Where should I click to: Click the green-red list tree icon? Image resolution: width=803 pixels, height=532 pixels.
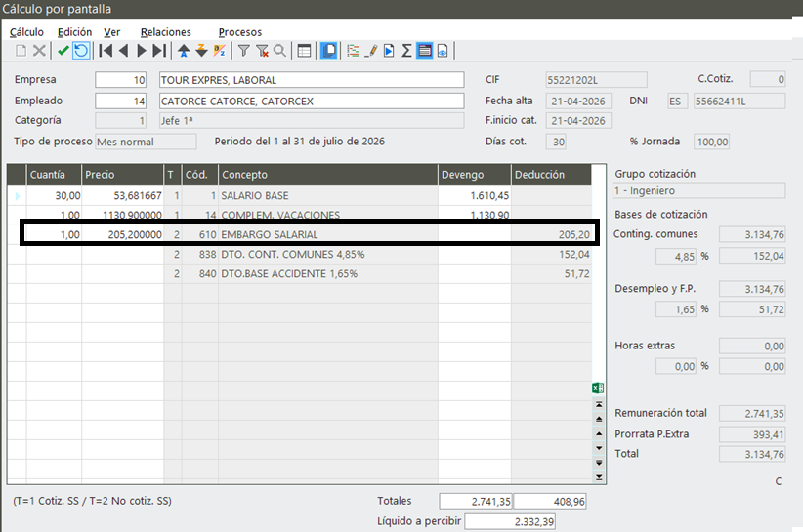pos(353,51)
